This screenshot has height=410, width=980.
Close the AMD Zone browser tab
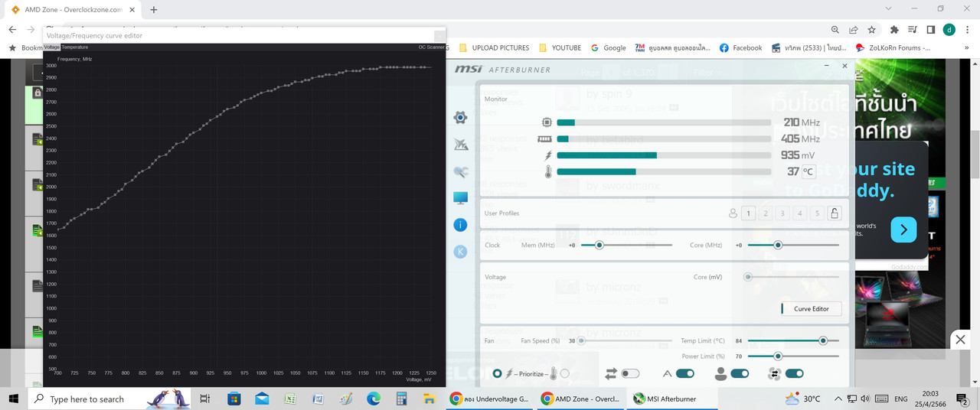(132, 9)
